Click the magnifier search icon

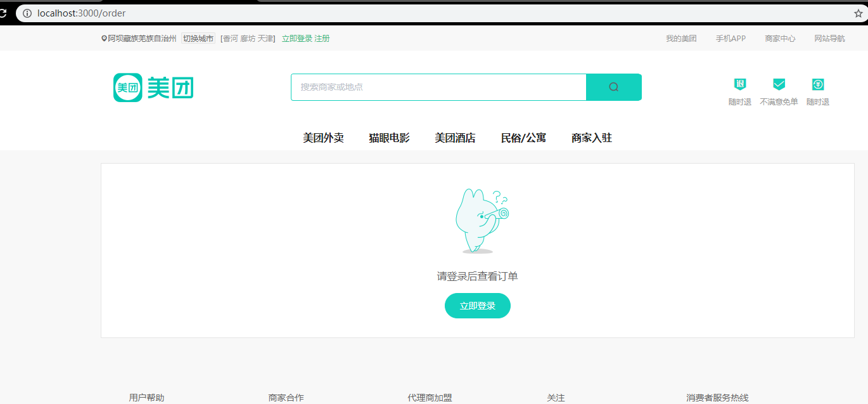[613, 87]
